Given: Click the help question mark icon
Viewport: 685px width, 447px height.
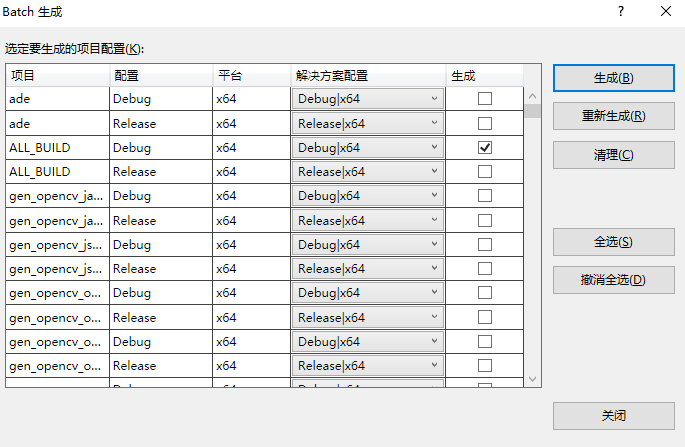Looking at the screenshot, I should [621, 12].
